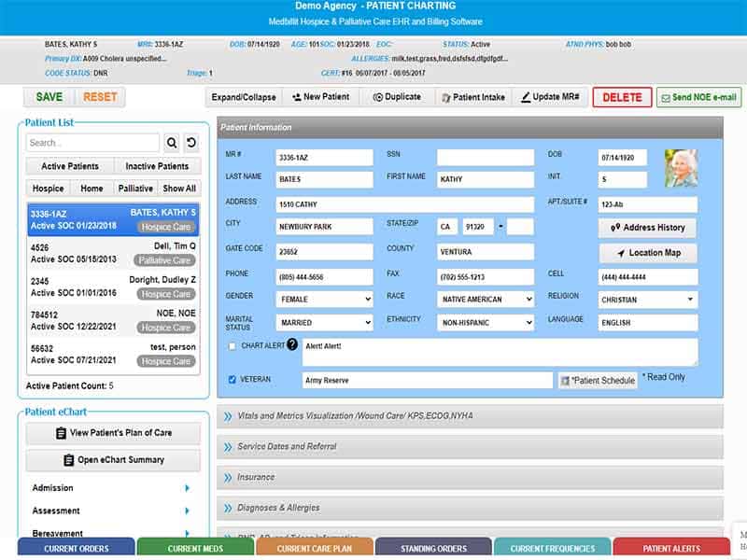Click Open eChart Summary

pos(113,460)
